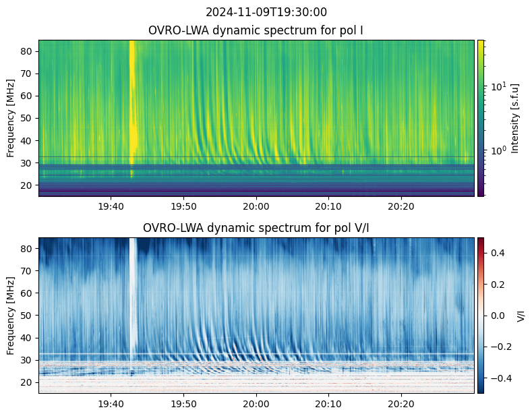The width and height of the screenshot is (532, 416).
Task: Click the 20:00 time tick under V/I plot
Action: point(256,404)
